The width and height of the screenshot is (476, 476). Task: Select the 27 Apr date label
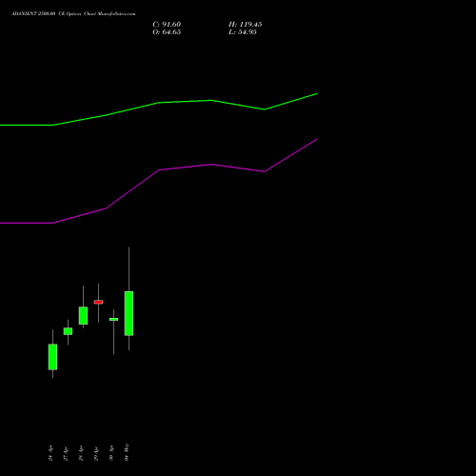click(66, 453)
